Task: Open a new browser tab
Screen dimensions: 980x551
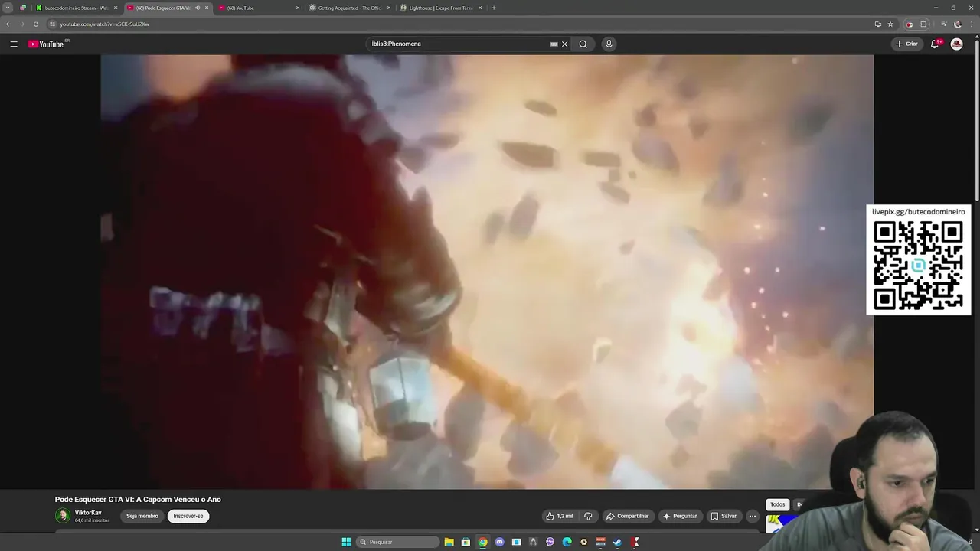Action: (494, 8)
